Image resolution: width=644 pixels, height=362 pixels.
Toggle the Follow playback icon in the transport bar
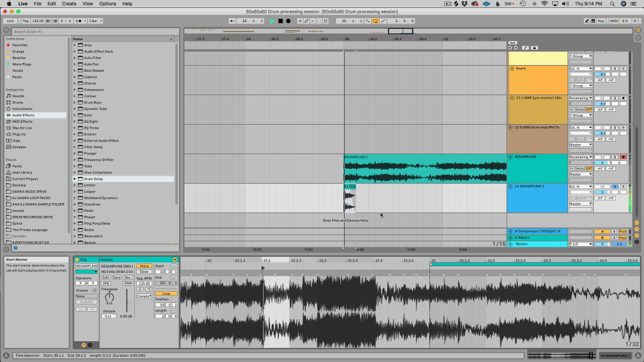tap(232, 21)
